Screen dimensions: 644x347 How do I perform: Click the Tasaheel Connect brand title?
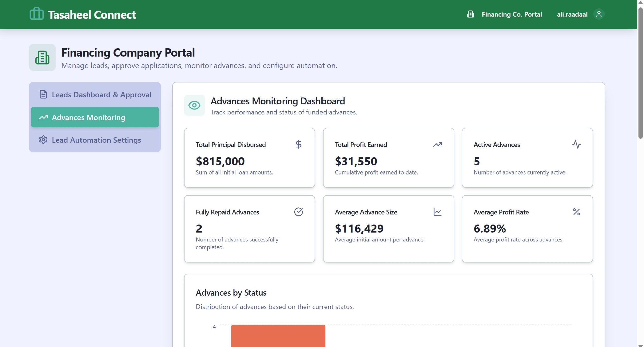click(92, 15)
